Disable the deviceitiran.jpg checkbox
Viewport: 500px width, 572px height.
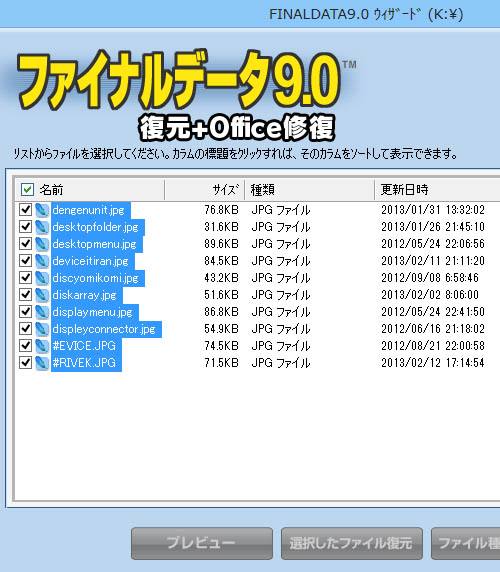point(26,261)
